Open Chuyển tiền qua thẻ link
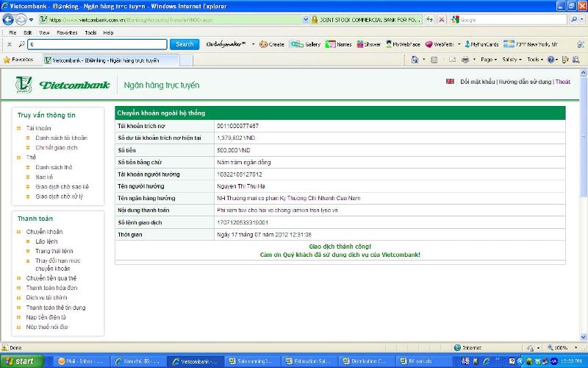This screenshot has height=368, width=588. click(51, 278)
